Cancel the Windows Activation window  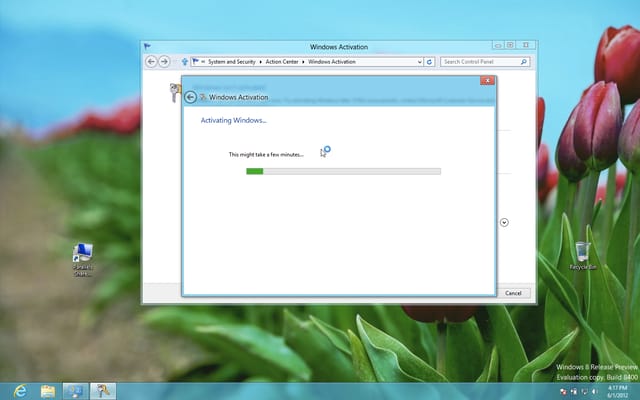coord(513,293)
